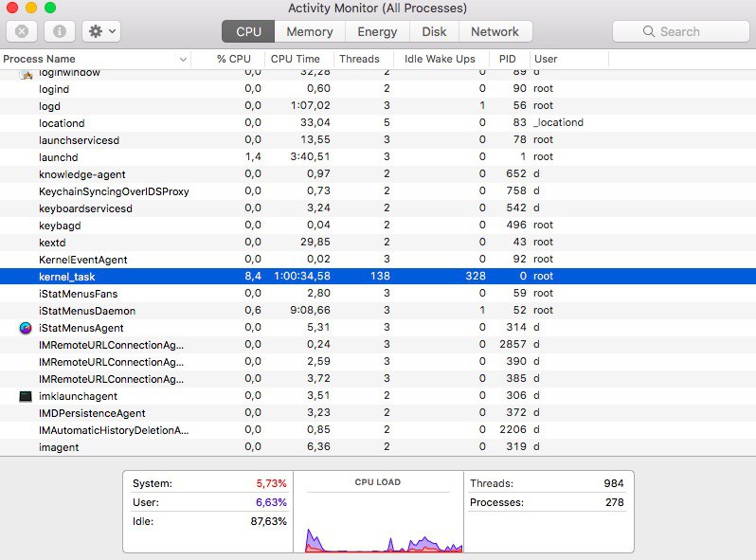Sort by the Process Name column header
This screenshot has width=756, height=560.
click(x=95, y=59)
